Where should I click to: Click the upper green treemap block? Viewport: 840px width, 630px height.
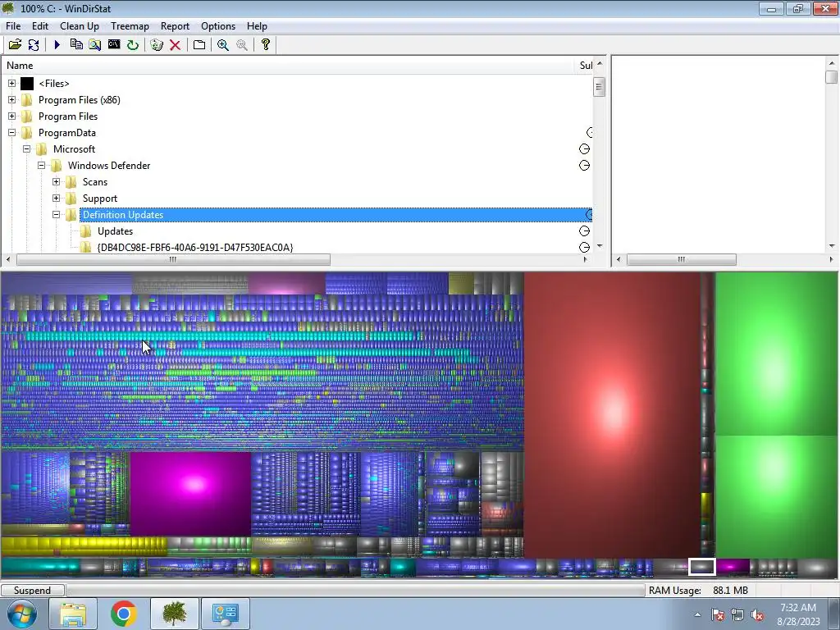click(x=777, y=354)
